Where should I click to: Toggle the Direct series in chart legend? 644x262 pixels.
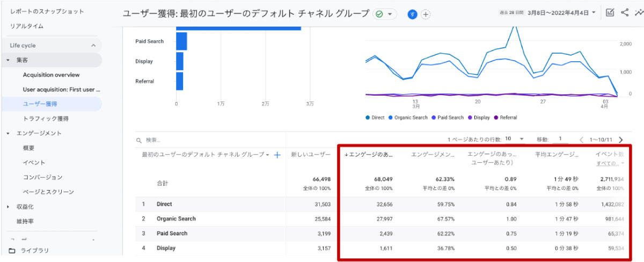click(x=375, y=117)
